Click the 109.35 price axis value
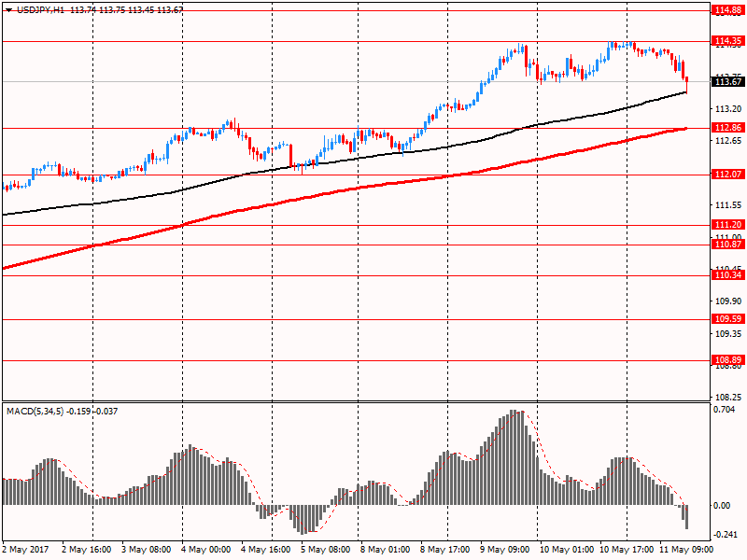This screenshot has height=560, width=747. click(728, 334)
